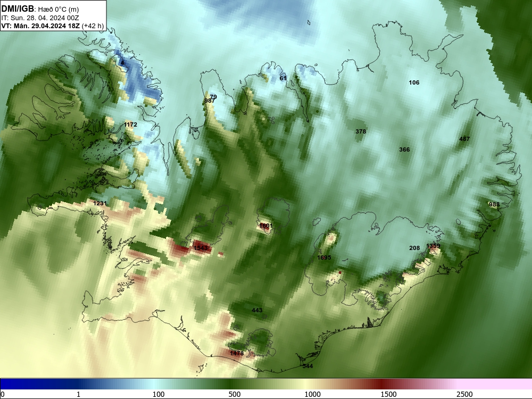The height and width of the screenshot is (399, 532).
Task: Click the 1695 value label
Action: pos(324,257)
